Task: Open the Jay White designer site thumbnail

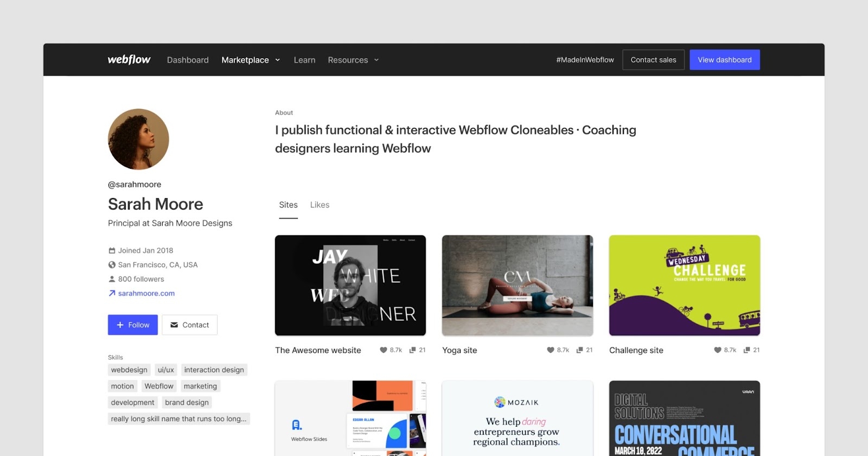Action: (x=350, y=285)
